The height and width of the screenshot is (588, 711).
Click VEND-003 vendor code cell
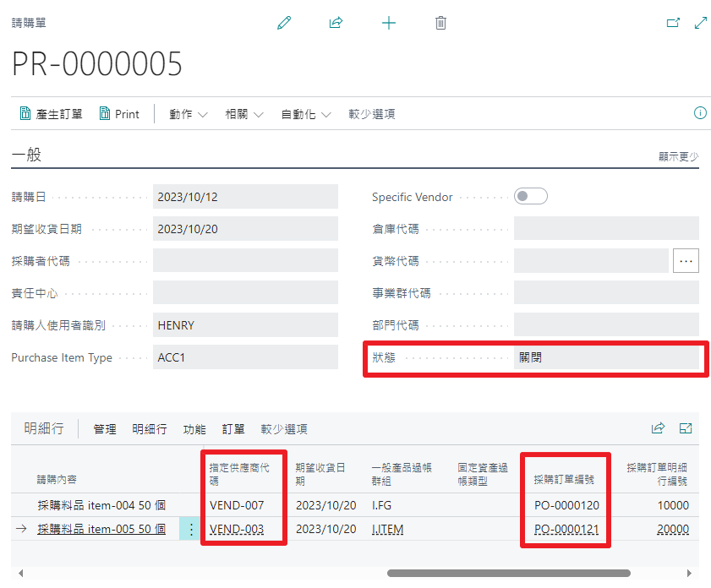(x=237, y=529)
